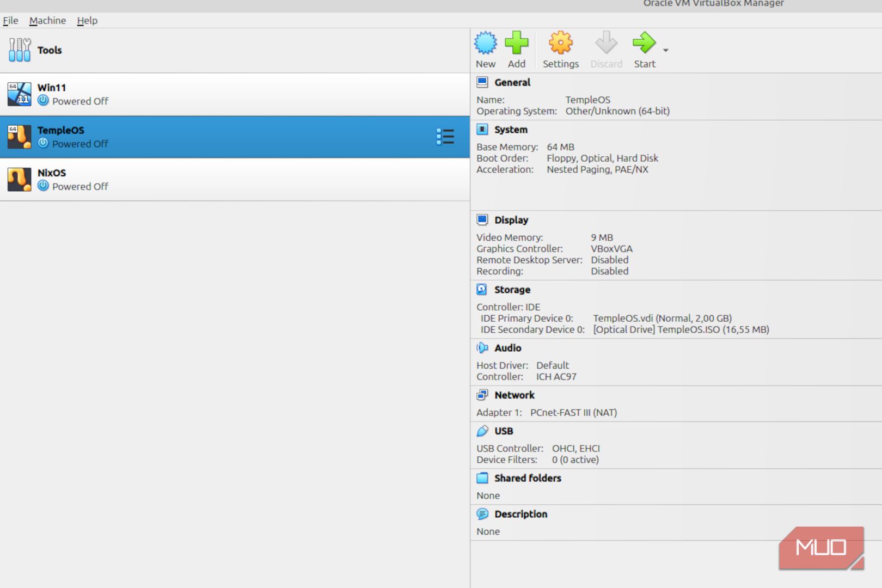Click the Storage section disk icon
Viewport: 882px width, 588px height.
482,289
